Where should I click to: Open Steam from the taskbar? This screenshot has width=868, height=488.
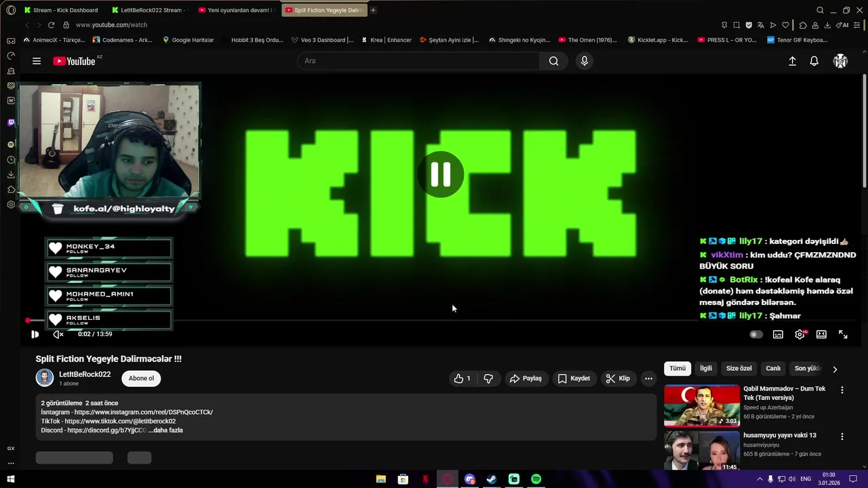[492, 479]
